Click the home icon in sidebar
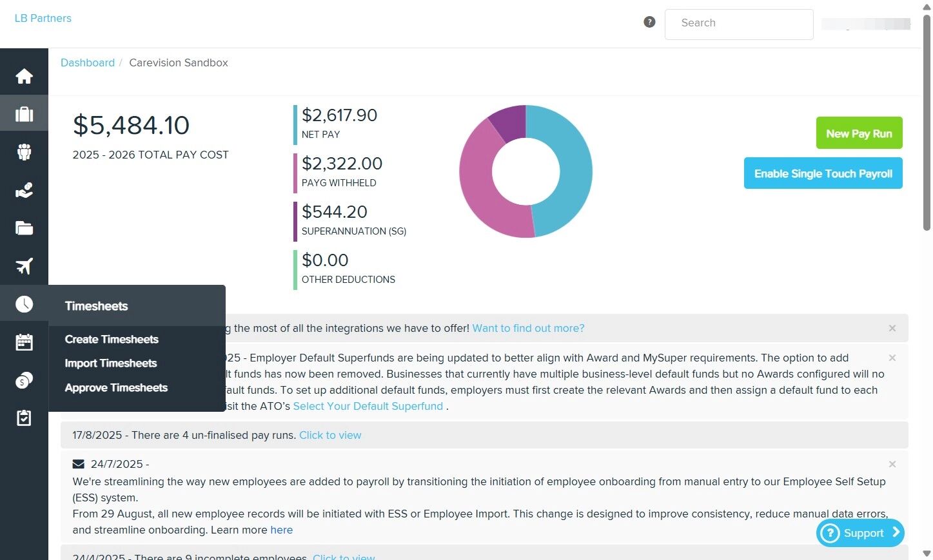The image size is (933, 560). click(24, 76)
